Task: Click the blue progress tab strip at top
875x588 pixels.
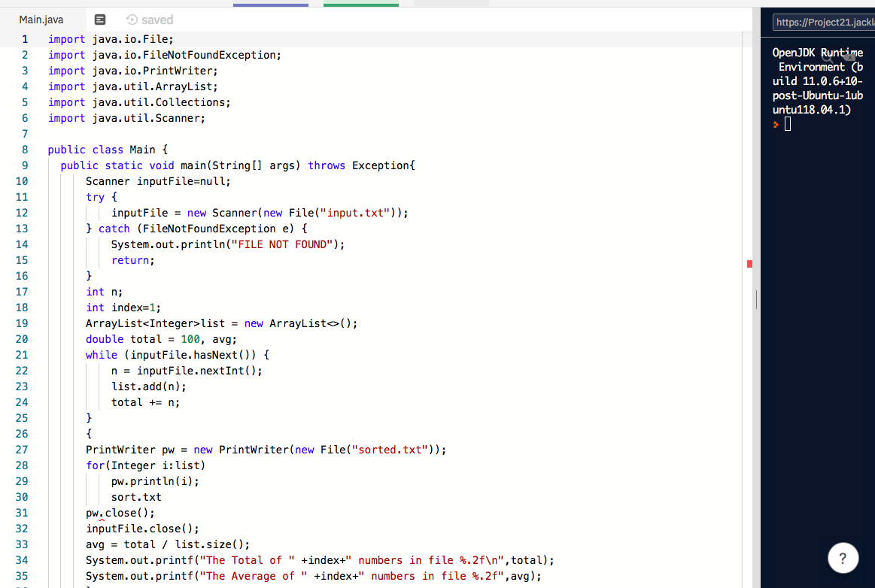Action: [271, 5]
